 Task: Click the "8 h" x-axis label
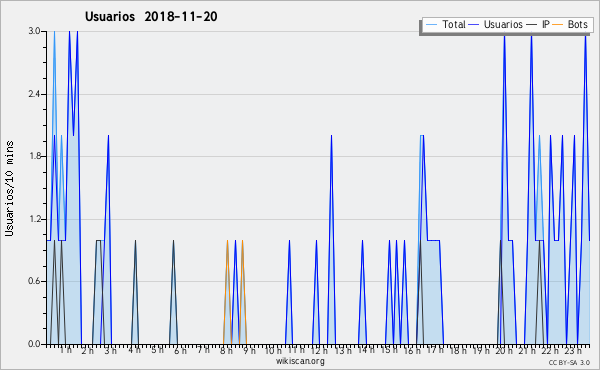tap(226, 351)
